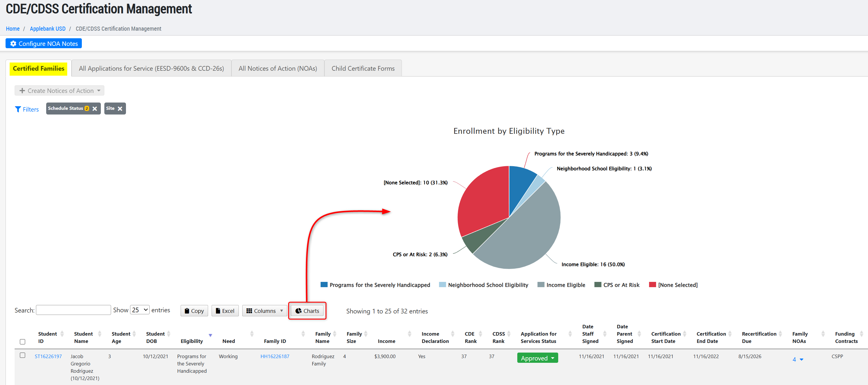Click the Configure NOA Notes gear button

point(44,44)
